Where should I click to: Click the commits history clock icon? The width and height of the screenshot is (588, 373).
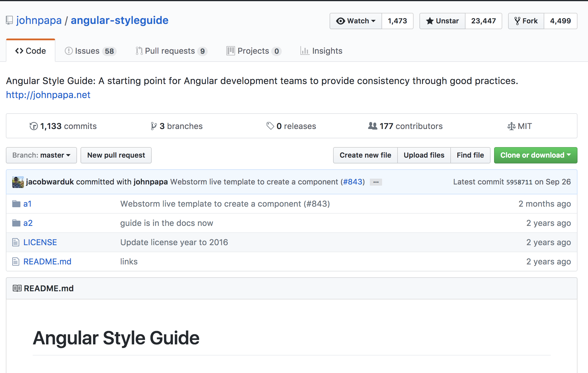(x=34, y=126)
